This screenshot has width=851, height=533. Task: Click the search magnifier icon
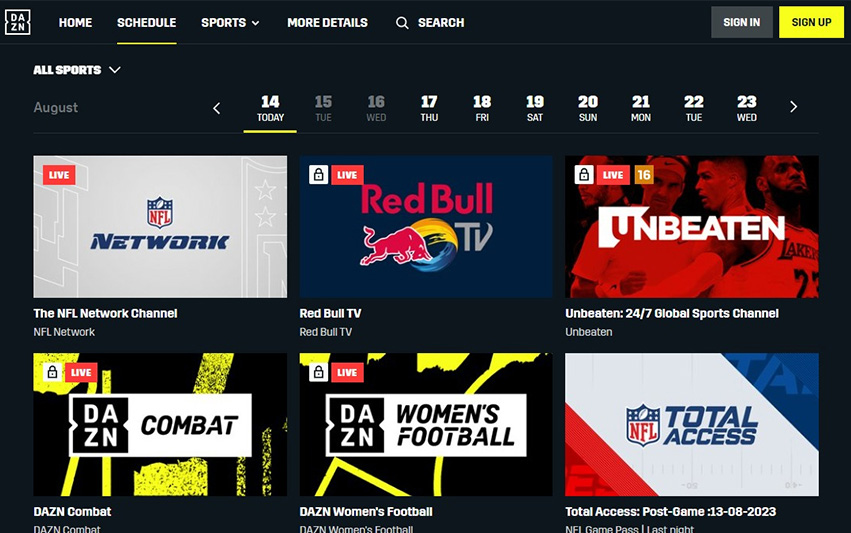[x=402, y=23]
